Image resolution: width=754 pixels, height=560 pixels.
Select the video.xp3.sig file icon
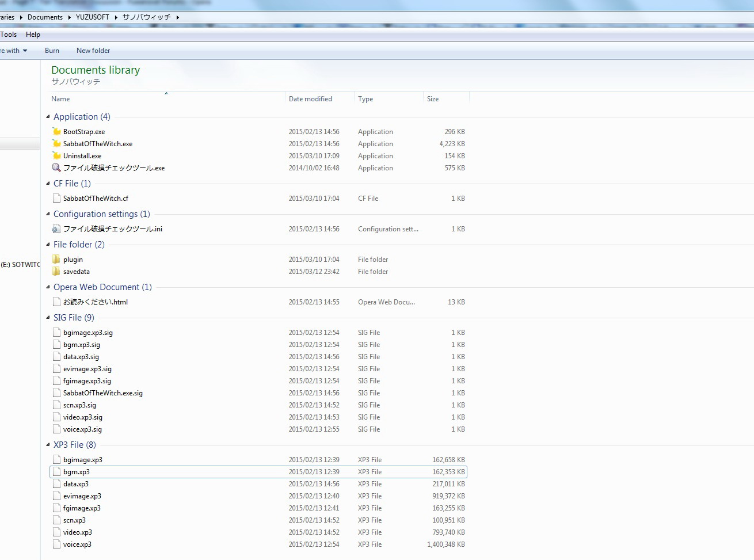56,417
